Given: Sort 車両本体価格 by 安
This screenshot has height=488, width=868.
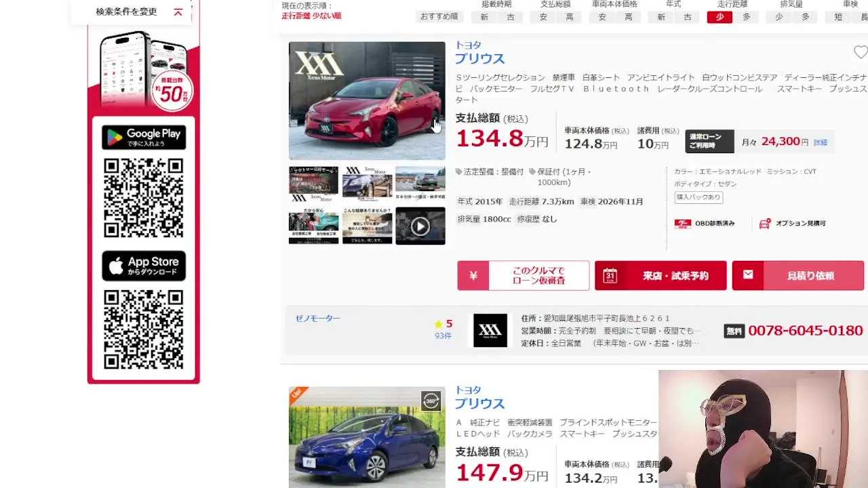Looking at the screenshot, I should coord(602,17).
